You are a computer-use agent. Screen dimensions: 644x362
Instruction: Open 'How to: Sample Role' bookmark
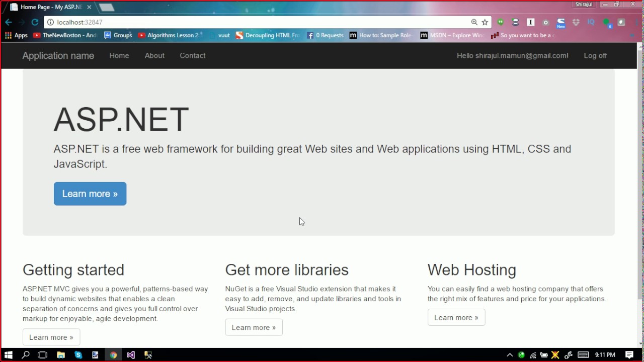(381, 35)
